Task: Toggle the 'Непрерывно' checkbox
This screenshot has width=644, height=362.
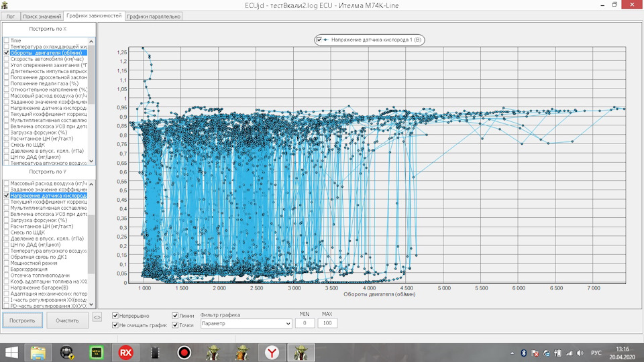Action: (x=116, y=315)
